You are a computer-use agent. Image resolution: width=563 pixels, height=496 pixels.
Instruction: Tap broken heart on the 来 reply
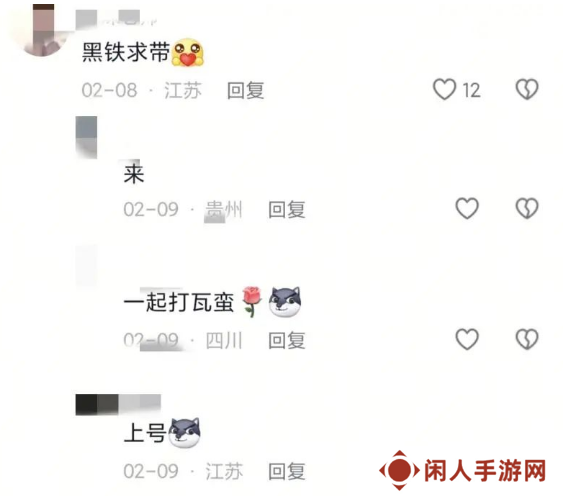coord(527,208)
